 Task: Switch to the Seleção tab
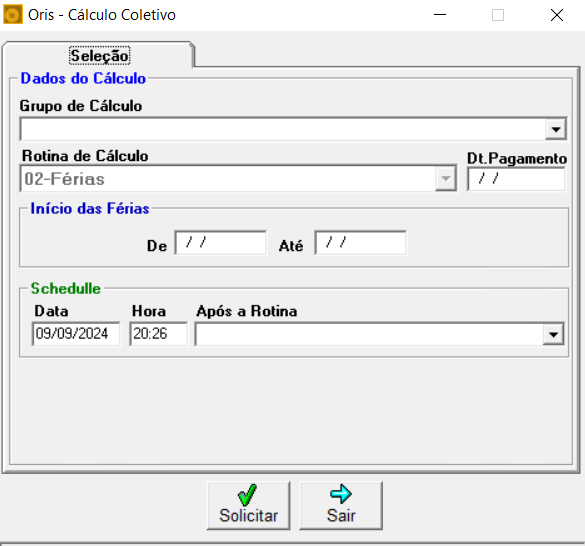100,56
